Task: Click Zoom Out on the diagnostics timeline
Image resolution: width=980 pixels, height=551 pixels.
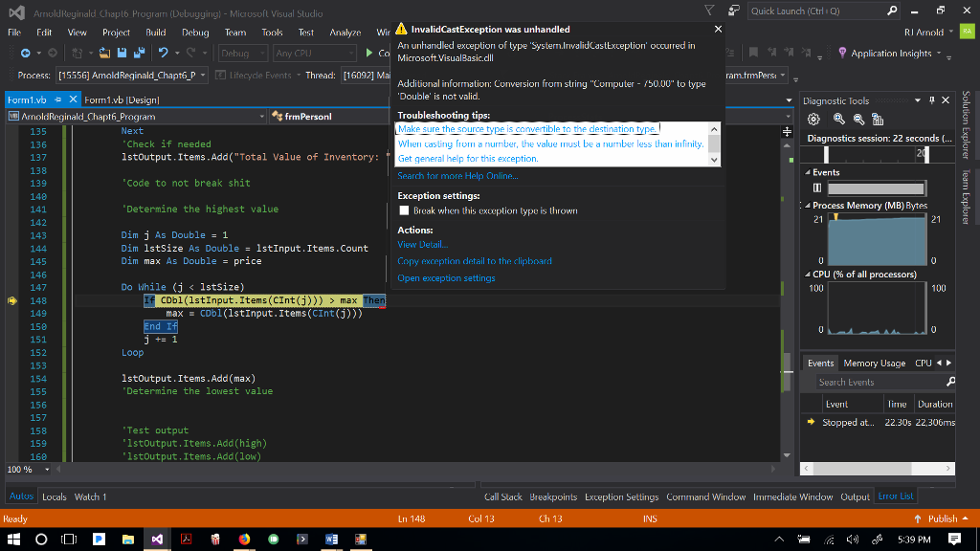Action: [858, 118]
